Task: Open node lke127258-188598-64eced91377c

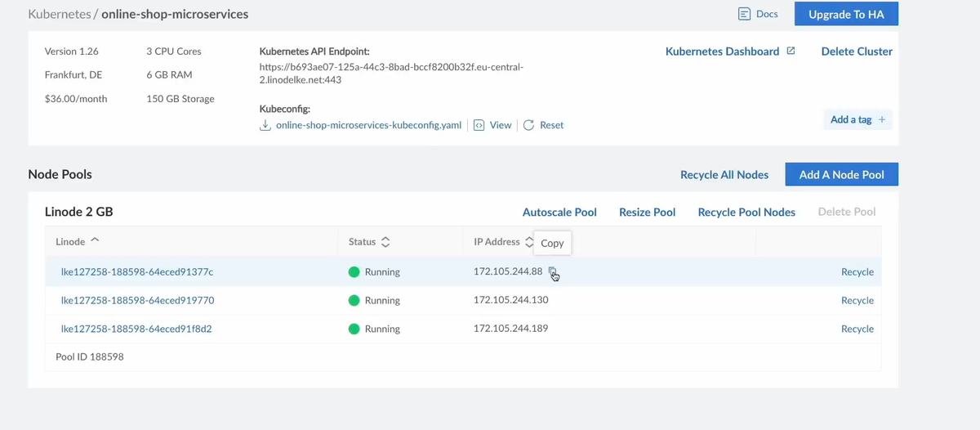Action: [x=137, y=271]
